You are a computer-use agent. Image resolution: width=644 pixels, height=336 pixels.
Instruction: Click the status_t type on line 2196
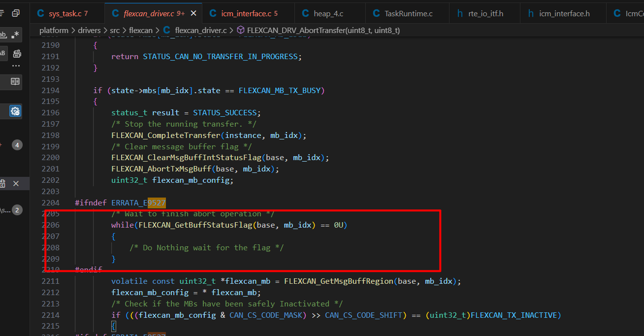(129, 112)
